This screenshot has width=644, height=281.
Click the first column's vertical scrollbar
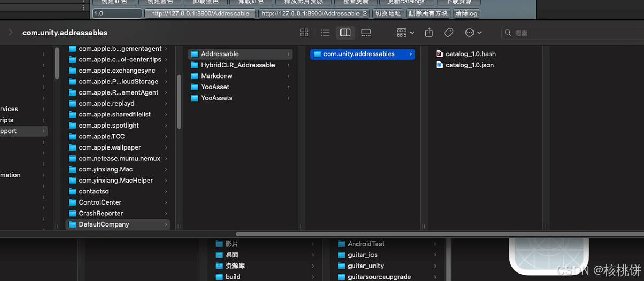pyautogui.click(x=57, y=63)
